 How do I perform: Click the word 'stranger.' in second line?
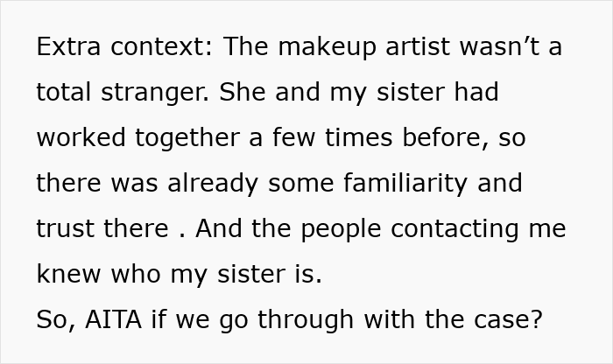(155, 93)
